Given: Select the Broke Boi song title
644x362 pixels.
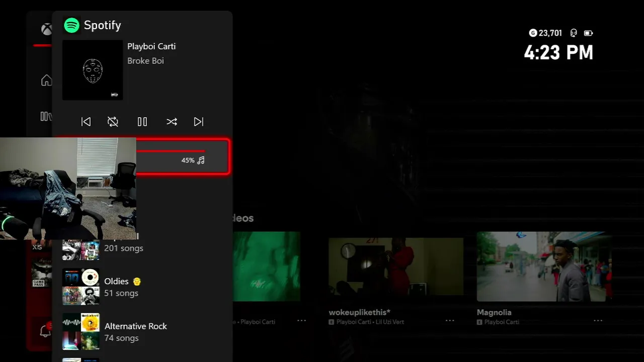Looking at the screenshot, I should 145,61.
